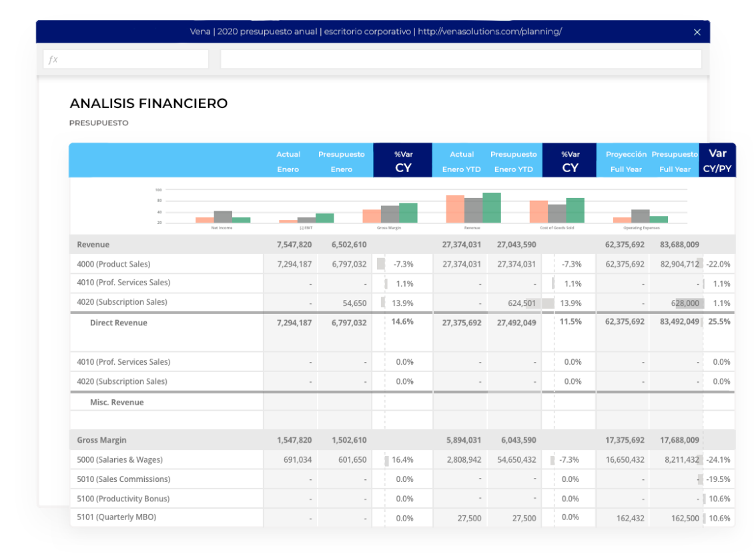Collapse the Gross Margin section header row
Screen dimensions: 754x560
[101, 440]
